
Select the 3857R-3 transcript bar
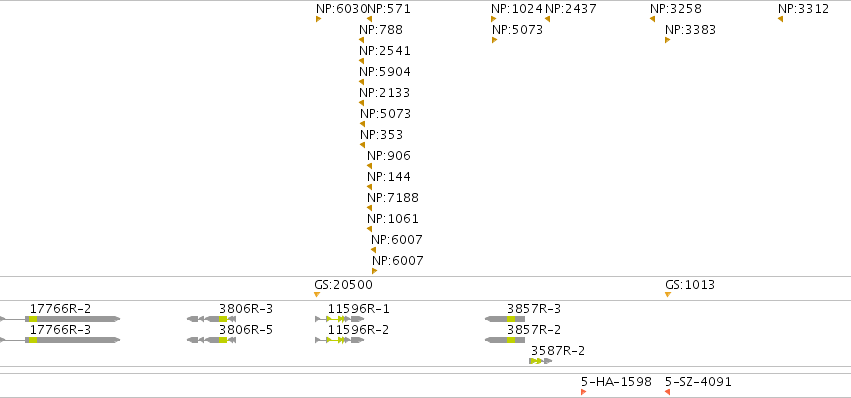click(x=505, y=319)
